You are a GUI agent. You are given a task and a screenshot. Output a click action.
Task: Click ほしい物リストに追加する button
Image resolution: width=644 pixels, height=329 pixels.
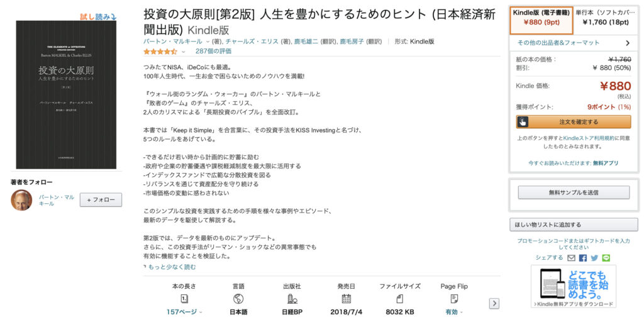coord(574,225)
